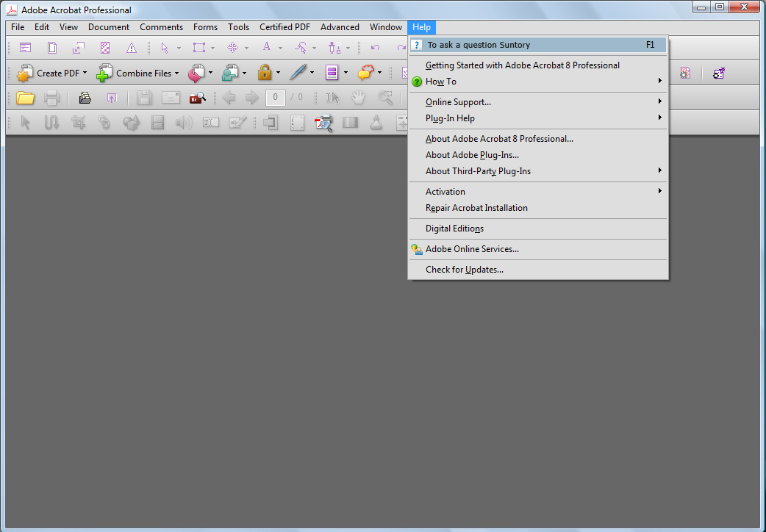The width and height of the screenshot is (766, 532).
Task: Open the Forms menu
Action: click(205, 27)
